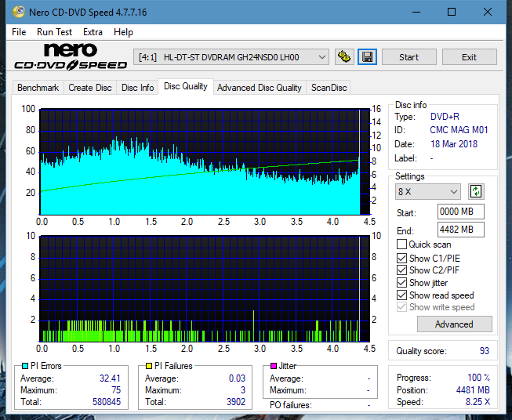The height and width of the screenshot is (420, 512).
Task: Open the Advanced settings button
Action: click(454, 324)
